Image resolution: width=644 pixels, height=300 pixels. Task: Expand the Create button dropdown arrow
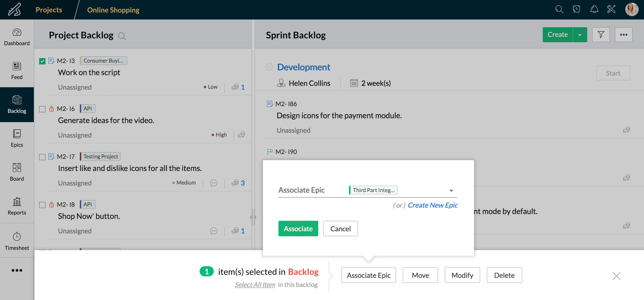coord(580,35)
